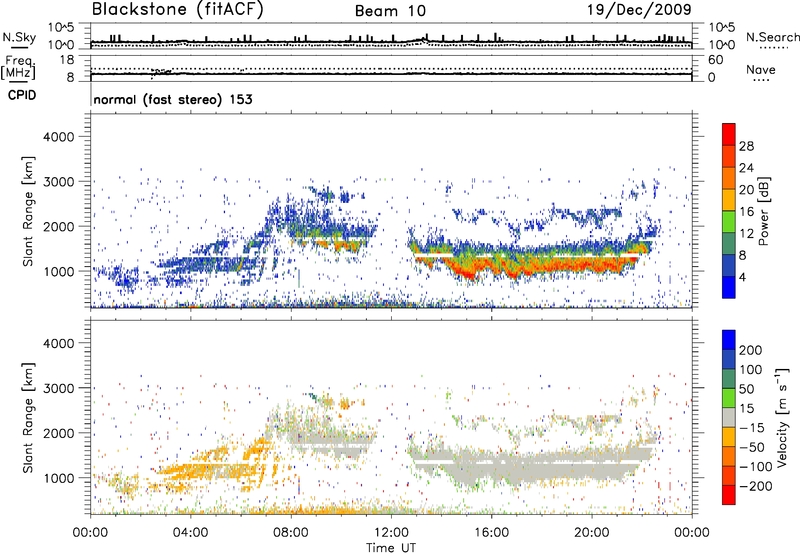
Task: Pick the red top segment of the power colorbar
Action: click(x=729, y=134)
